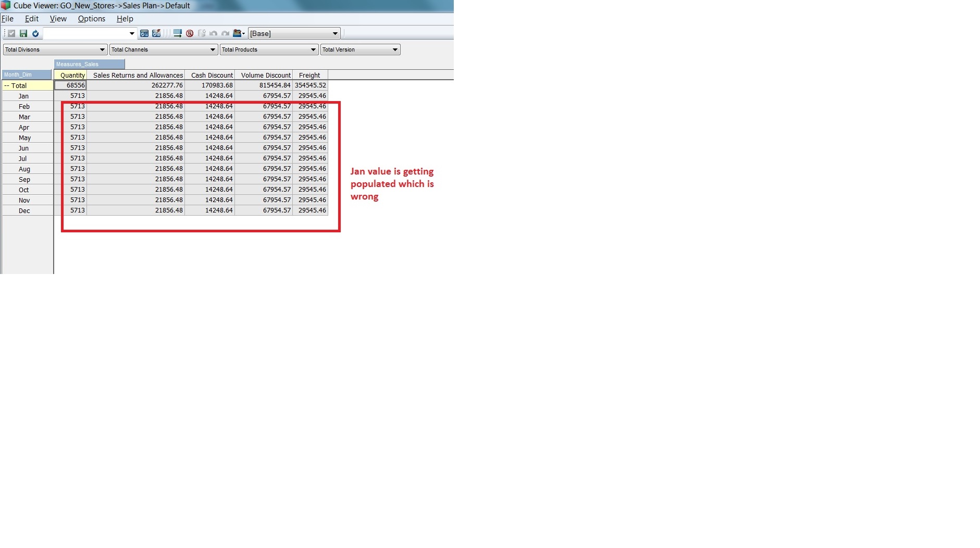Open the Options menu
Image resolution: width=980 pixels, height=548 pixels.
point(92,19)
